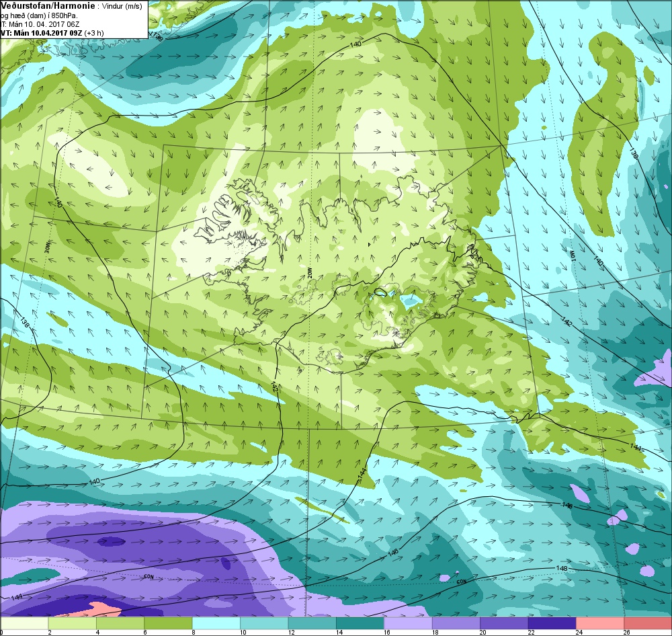This screenshot has width=672, height=636.
Task: Click the legend scale value 22
Action: (531, 632)
